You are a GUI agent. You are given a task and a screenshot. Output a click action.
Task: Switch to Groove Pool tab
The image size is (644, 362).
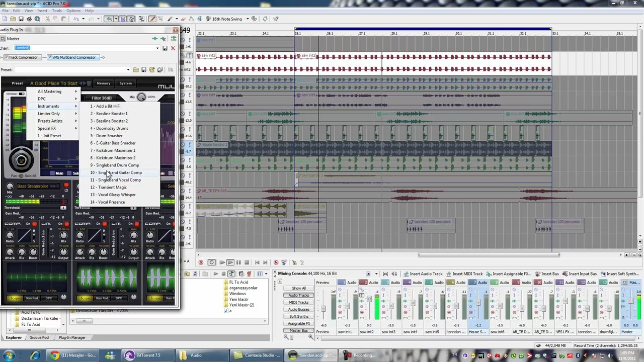(x=39, y=337)
